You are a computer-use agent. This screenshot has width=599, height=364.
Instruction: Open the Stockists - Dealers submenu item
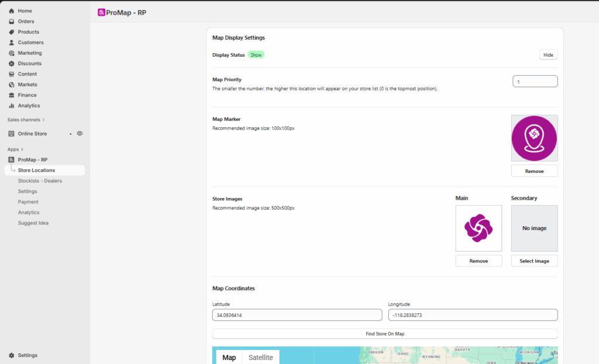click(x=40, y=181)
